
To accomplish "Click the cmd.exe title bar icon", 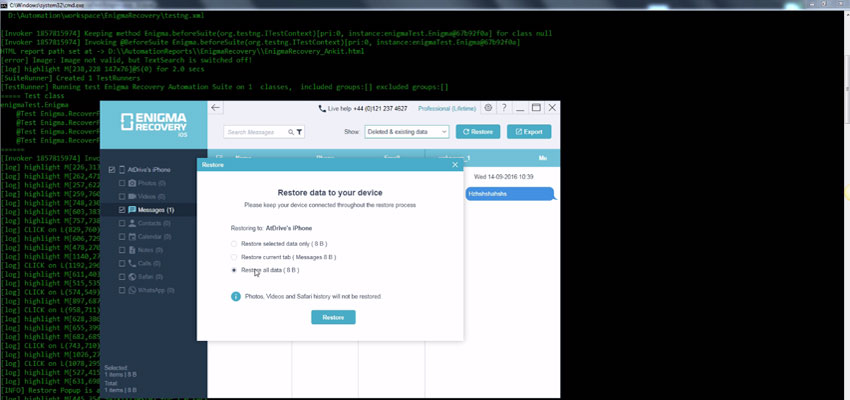I will [4, 4].
